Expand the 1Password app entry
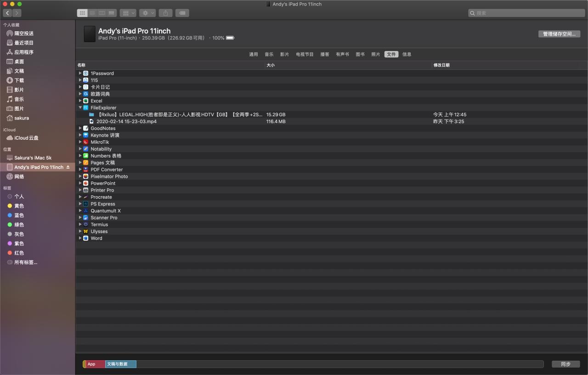 80,73
